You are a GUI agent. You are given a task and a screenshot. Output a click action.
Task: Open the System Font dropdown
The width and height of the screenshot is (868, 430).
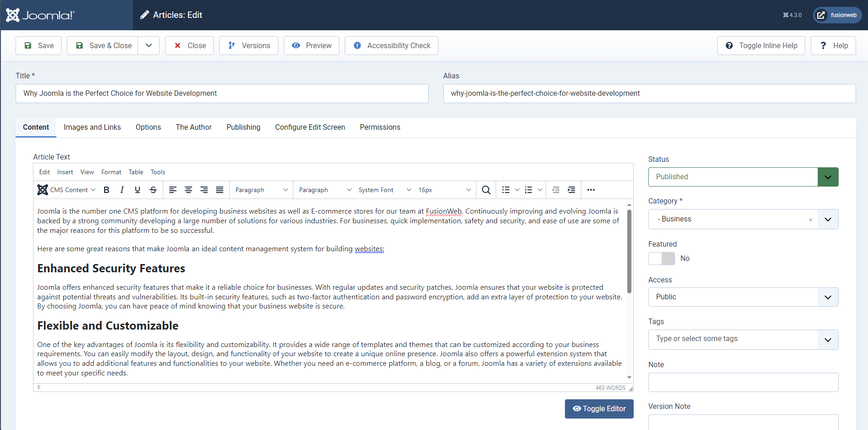click(x=384, y=190)
